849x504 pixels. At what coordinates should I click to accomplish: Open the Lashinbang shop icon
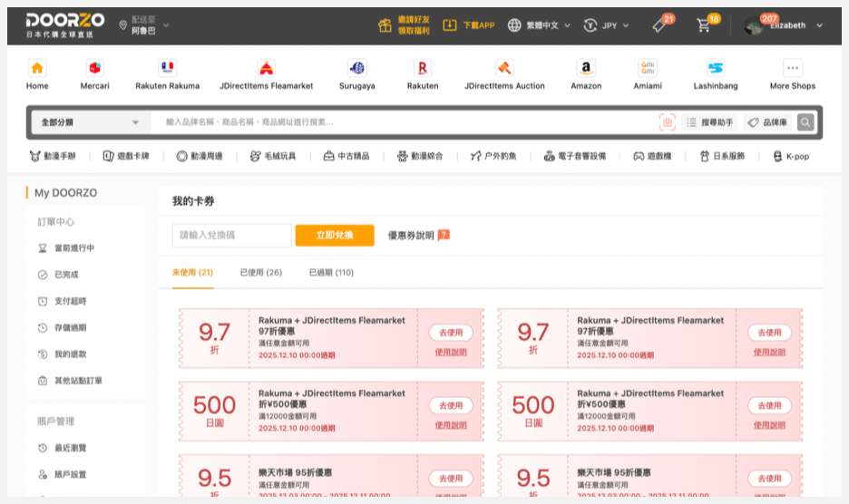[x=716, y=68]
